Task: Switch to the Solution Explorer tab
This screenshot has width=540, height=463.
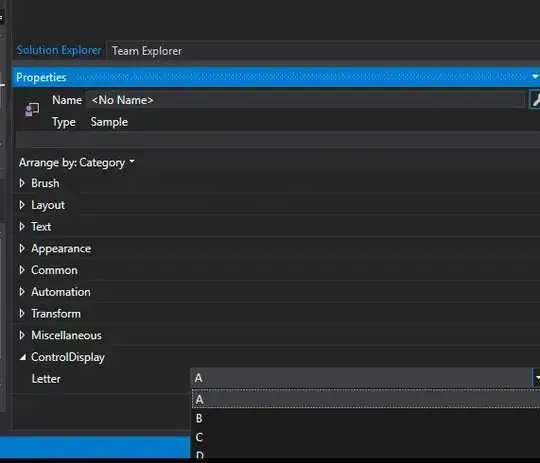Action: [59, 50]
